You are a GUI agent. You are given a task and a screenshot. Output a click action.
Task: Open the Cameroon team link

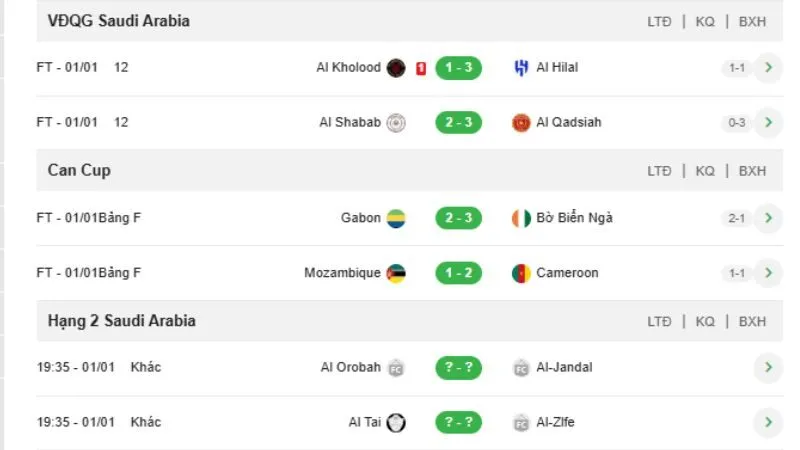point(567,273)
